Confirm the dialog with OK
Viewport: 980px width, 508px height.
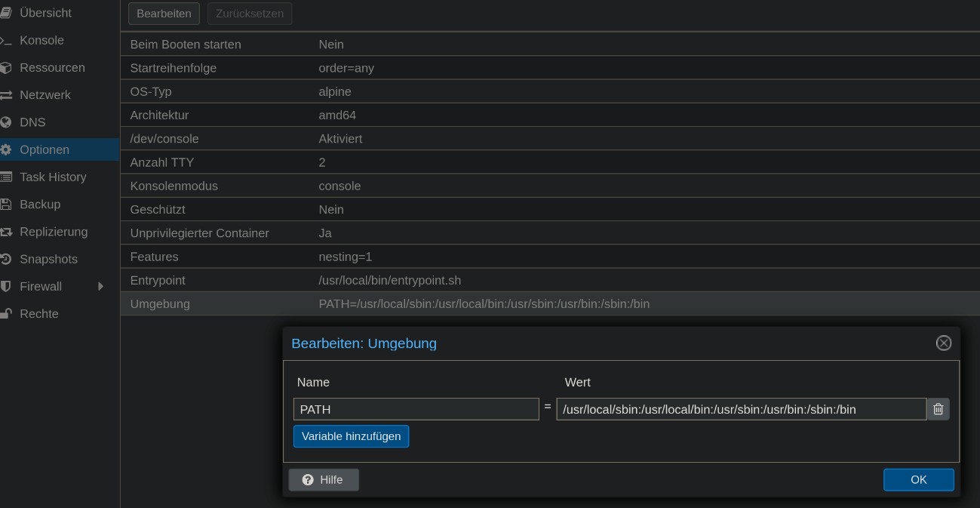tap(918, 480)
